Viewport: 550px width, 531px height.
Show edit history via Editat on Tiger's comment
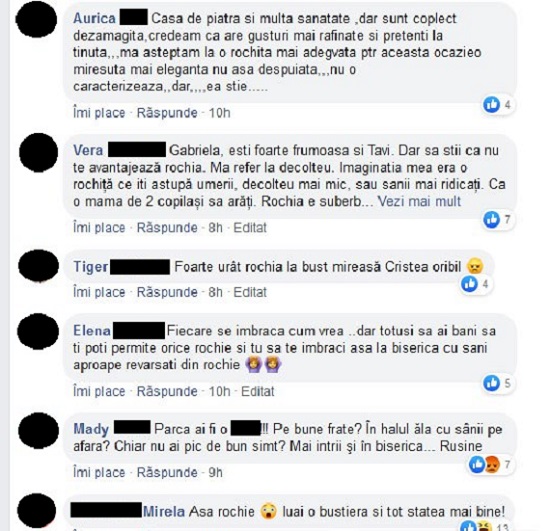pos(250,292)
